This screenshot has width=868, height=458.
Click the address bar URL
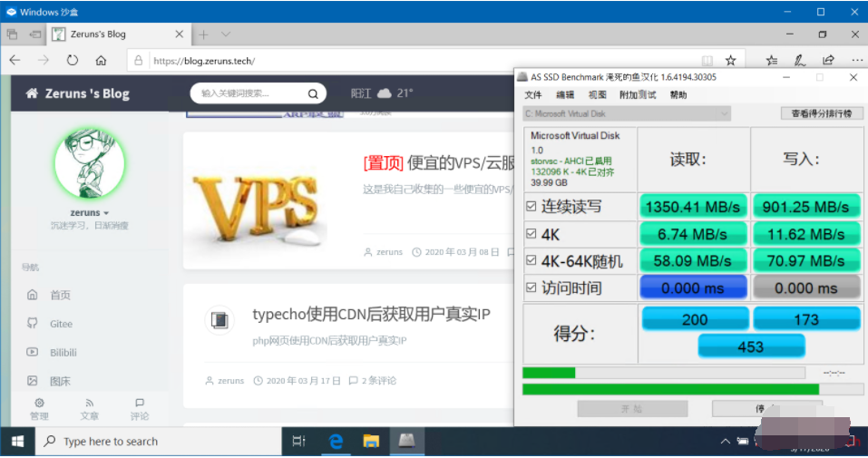click(x=204, y=61)
